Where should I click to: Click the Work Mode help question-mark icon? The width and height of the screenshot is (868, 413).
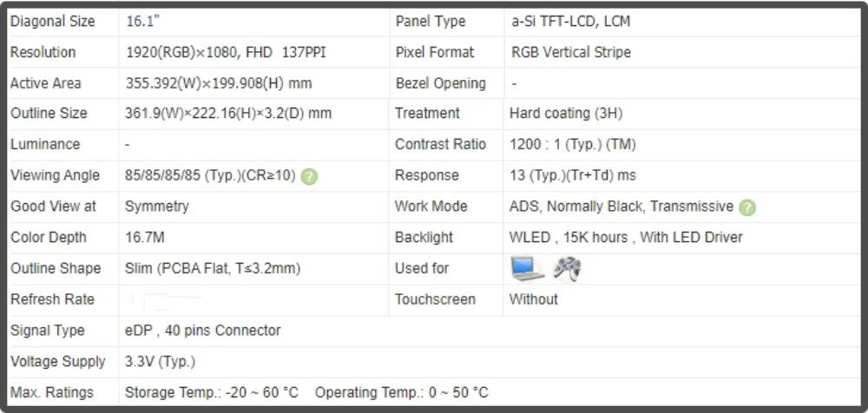coord(747,207)
